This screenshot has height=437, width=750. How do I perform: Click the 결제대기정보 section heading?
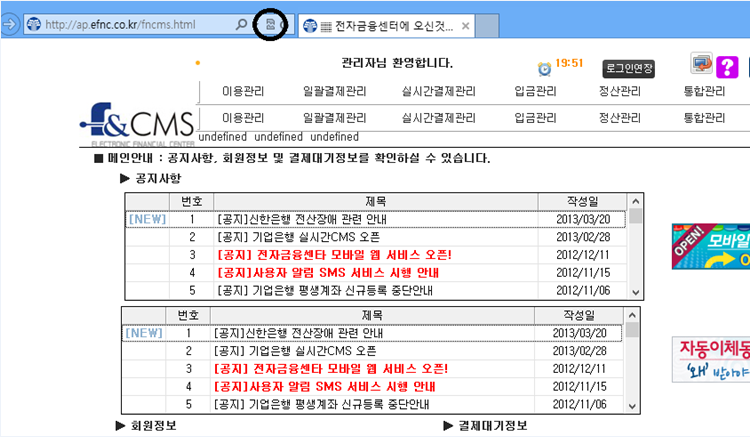pyautogui.click(x=493, y=426)
